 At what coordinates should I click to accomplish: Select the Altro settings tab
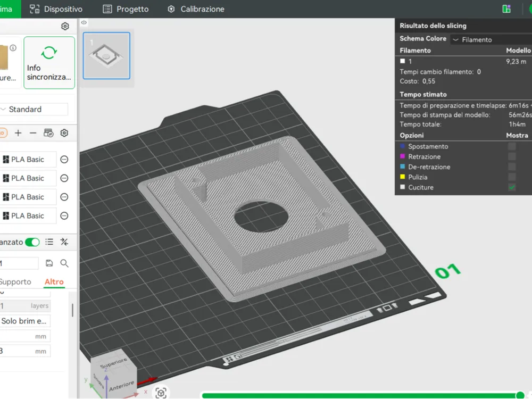click(x=54, y=281)
